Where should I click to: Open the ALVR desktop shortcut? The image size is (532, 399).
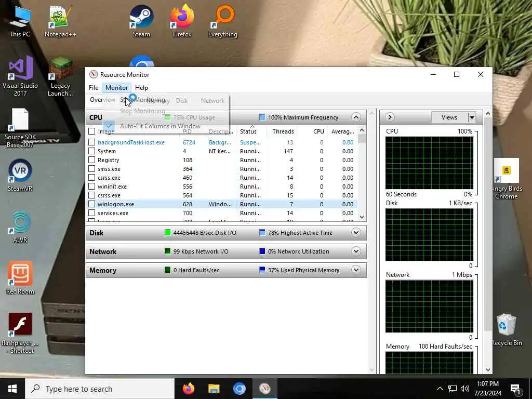20,228
